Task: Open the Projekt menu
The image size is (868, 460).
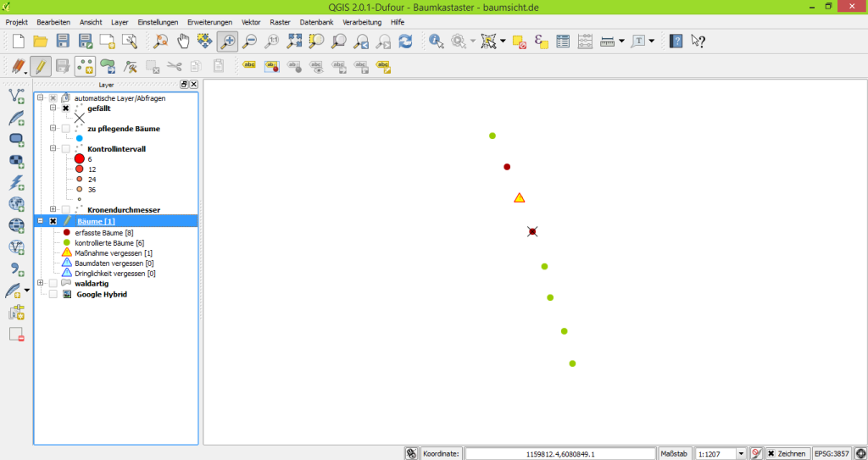Action: (x=17, y=22)
